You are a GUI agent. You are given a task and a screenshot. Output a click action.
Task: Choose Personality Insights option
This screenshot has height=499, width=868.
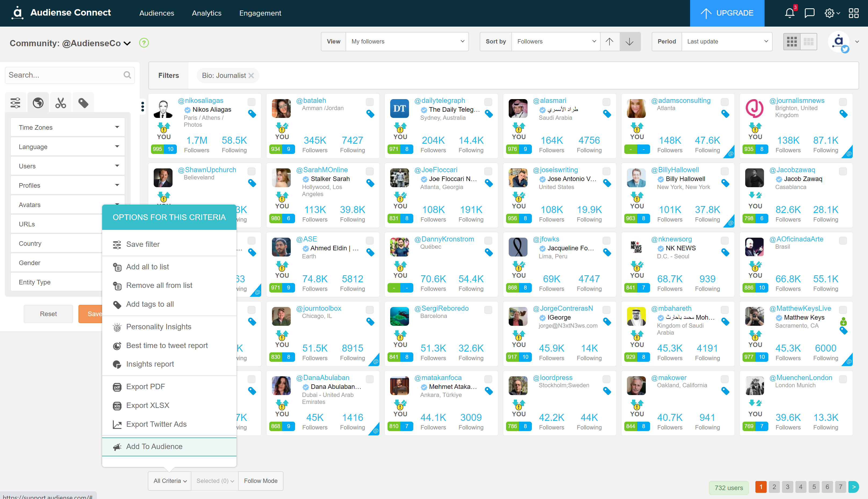(169, 327)
